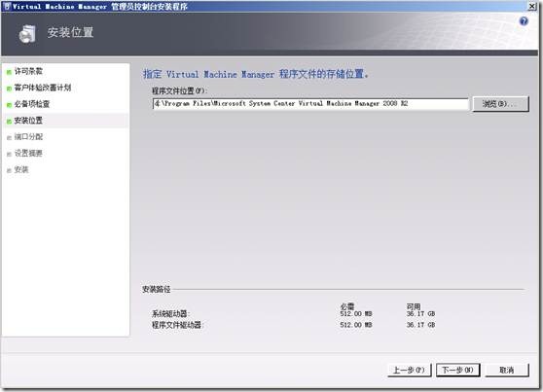Click the 取消 cancel button
The image size is (543, 392).
(x=507, y=370)
